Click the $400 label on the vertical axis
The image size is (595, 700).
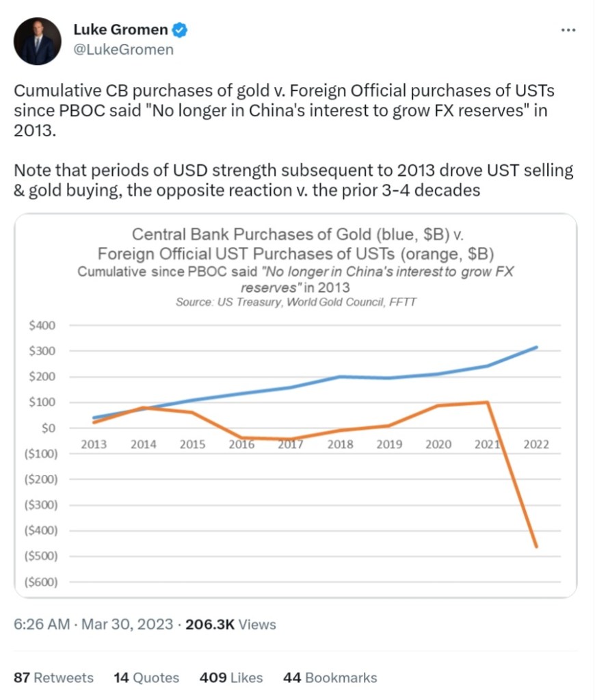coord(42,326)
